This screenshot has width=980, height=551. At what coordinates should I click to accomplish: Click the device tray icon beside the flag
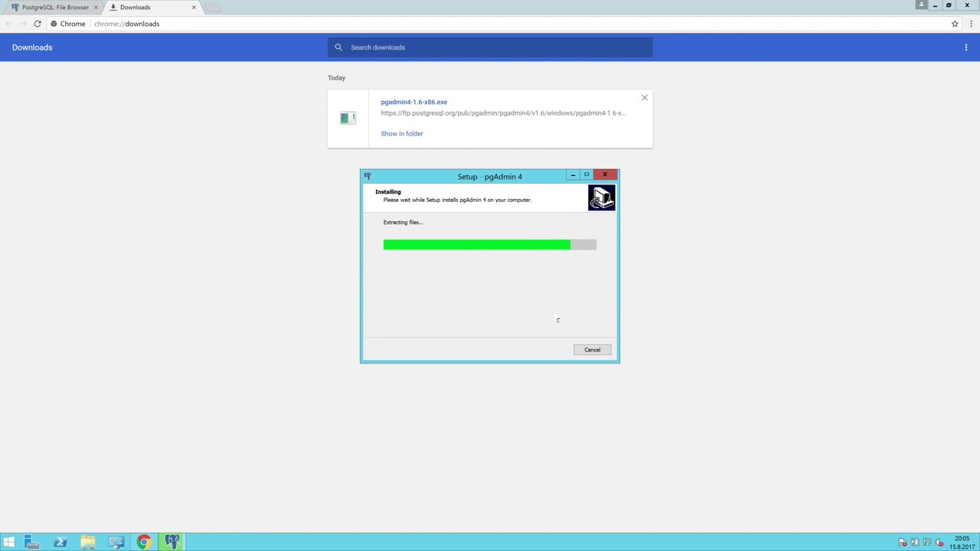pyautogui.click(x=915, y=543)
